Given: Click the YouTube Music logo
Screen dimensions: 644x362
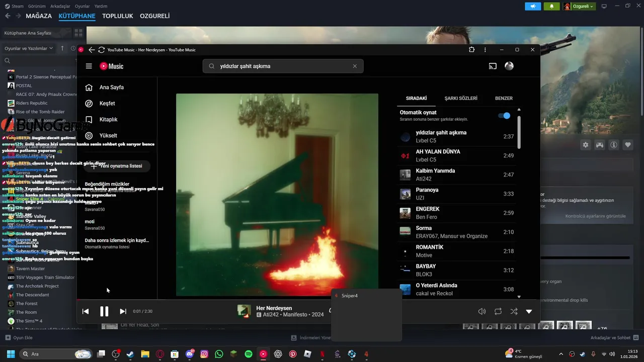Looking at the screenshot, I should (111, 66).
